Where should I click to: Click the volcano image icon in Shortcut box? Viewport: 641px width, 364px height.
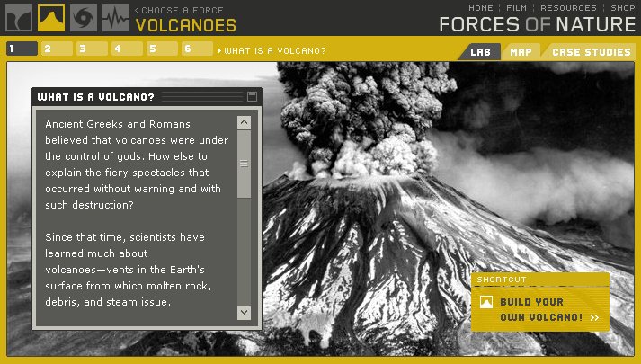point(486,302)
